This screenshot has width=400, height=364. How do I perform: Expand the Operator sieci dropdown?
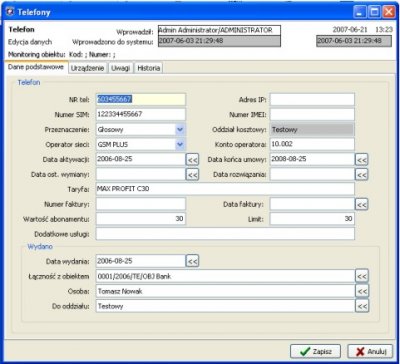coord(180,144)
